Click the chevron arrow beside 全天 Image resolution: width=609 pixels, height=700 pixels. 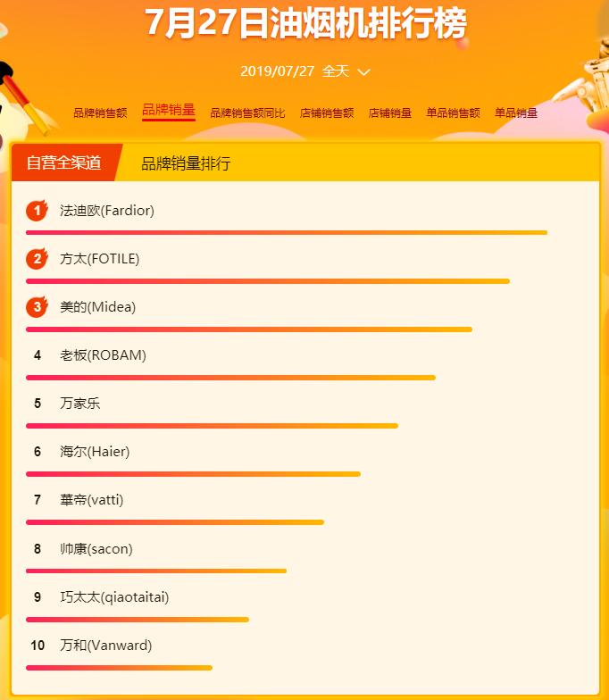pos(363,72)
